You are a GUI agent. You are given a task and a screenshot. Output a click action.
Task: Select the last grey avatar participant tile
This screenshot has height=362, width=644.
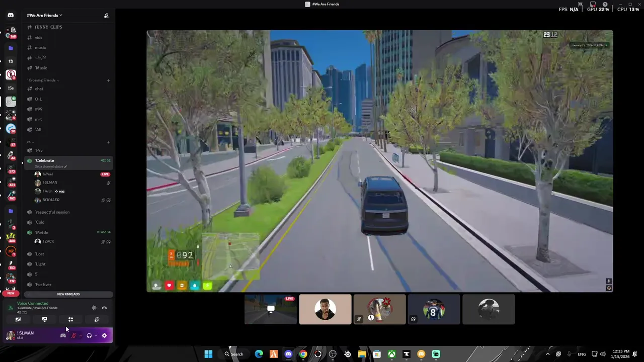click(x=488, y=309)
